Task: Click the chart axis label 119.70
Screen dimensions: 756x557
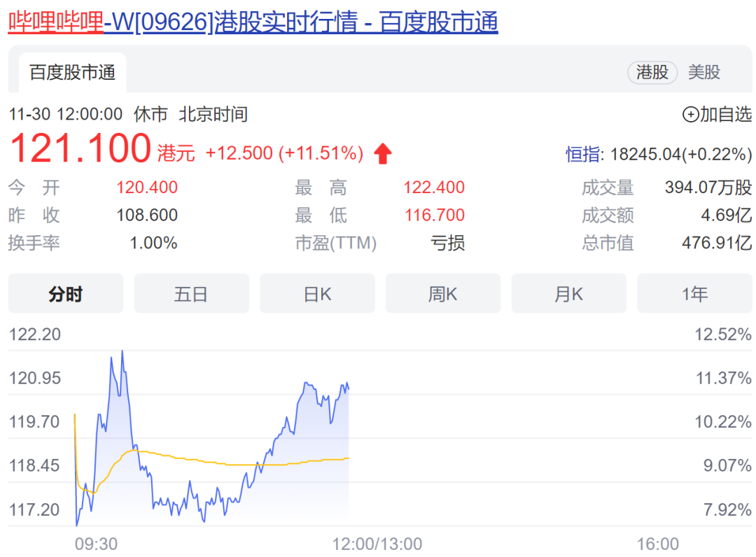Action: coord(34,422)
